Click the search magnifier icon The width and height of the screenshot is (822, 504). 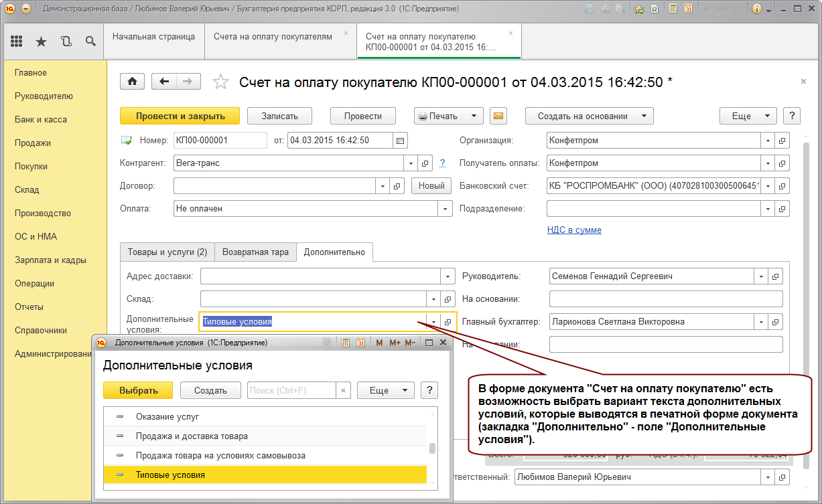pyautogui.click(x=90, y=41)
